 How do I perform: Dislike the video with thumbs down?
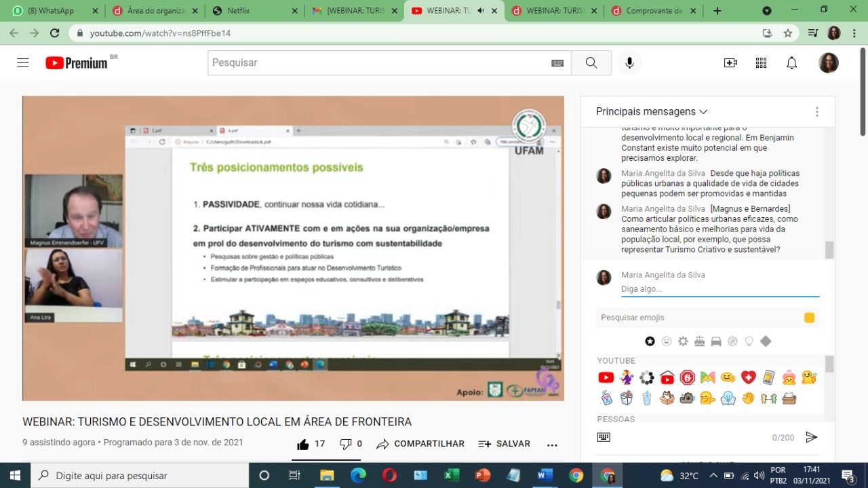pyautogui.click(x=346, y=444)
